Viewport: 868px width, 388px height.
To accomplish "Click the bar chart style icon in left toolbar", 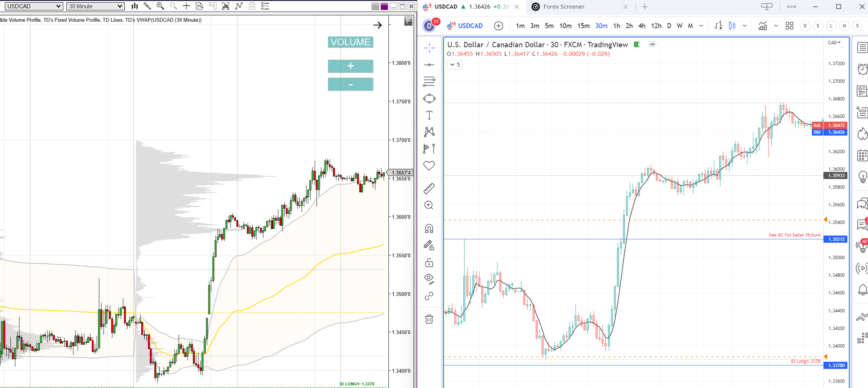I will [x=135, y=6].
